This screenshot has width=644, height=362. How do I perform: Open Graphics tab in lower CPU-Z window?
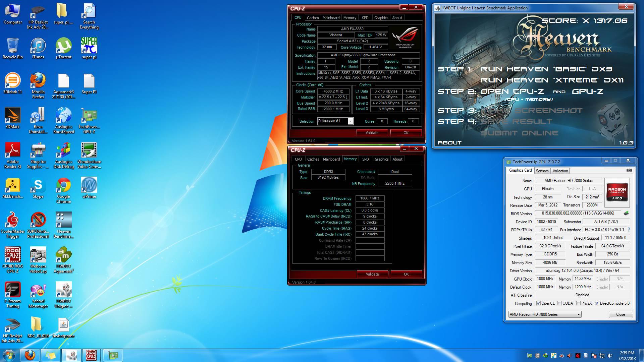[x=381, y=159]
